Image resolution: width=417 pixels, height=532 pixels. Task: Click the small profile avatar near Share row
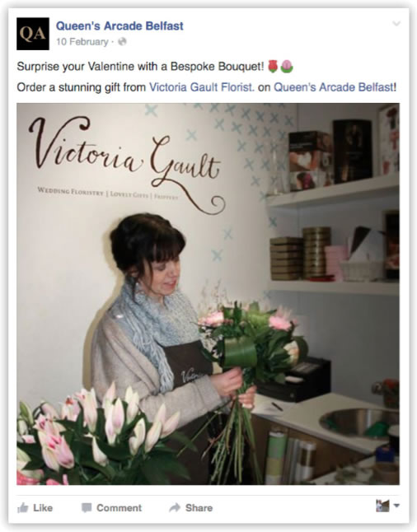(382, 506)
